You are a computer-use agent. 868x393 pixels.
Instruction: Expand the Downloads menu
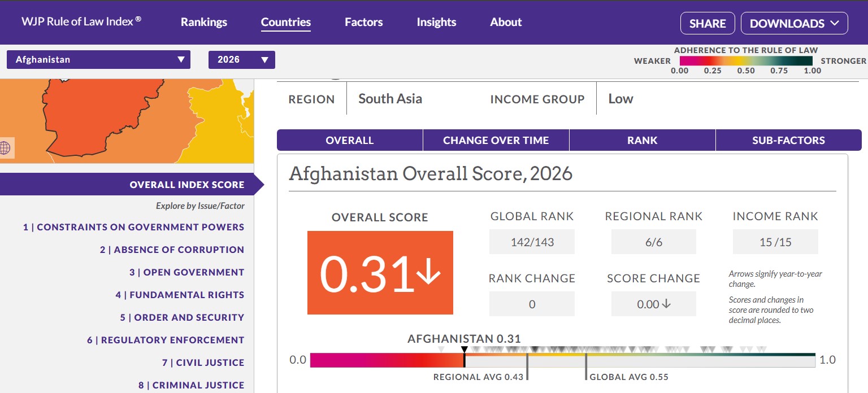[794, 23]
